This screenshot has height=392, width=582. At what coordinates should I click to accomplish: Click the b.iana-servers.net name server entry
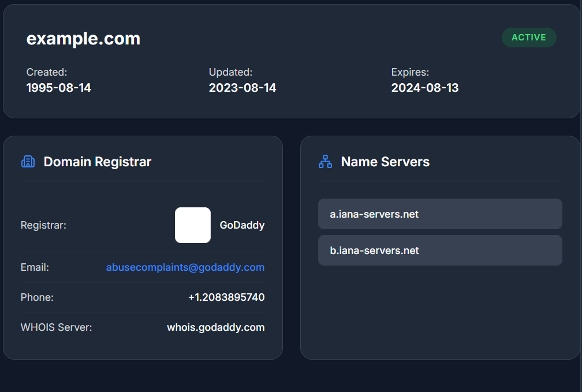pos(440,250)
